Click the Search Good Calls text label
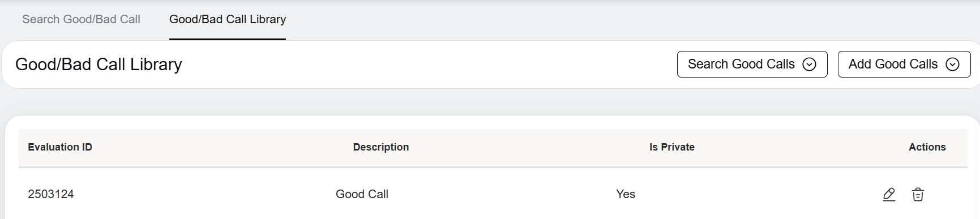This screenshot has width=980, height=219. pos(741,65)
